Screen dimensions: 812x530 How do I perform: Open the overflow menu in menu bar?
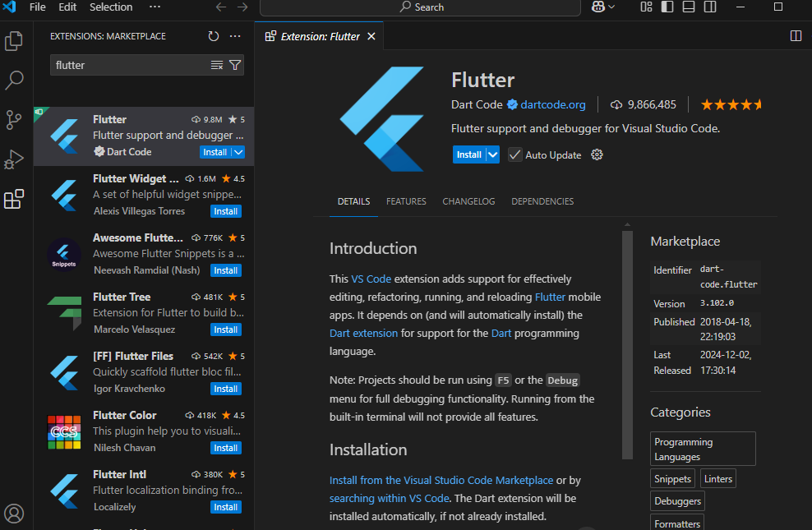pos(155,7)
